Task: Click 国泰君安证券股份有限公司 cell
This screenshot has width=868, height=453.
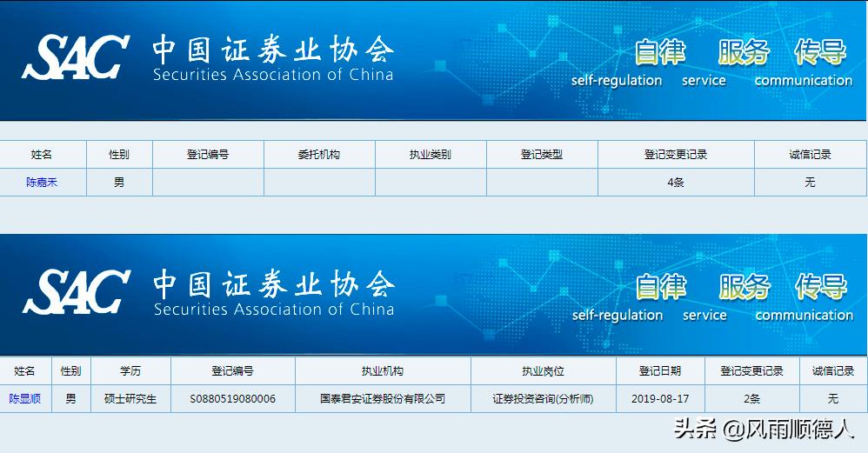Action: click(383, 398)
